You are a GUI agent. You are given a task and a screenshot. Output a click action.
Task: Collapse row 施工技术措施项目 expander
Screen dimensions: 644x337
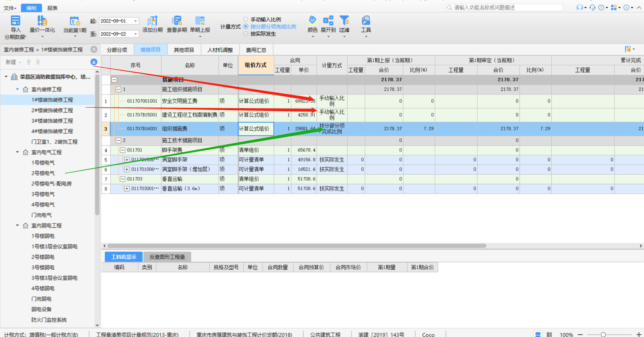coord(118,140)
